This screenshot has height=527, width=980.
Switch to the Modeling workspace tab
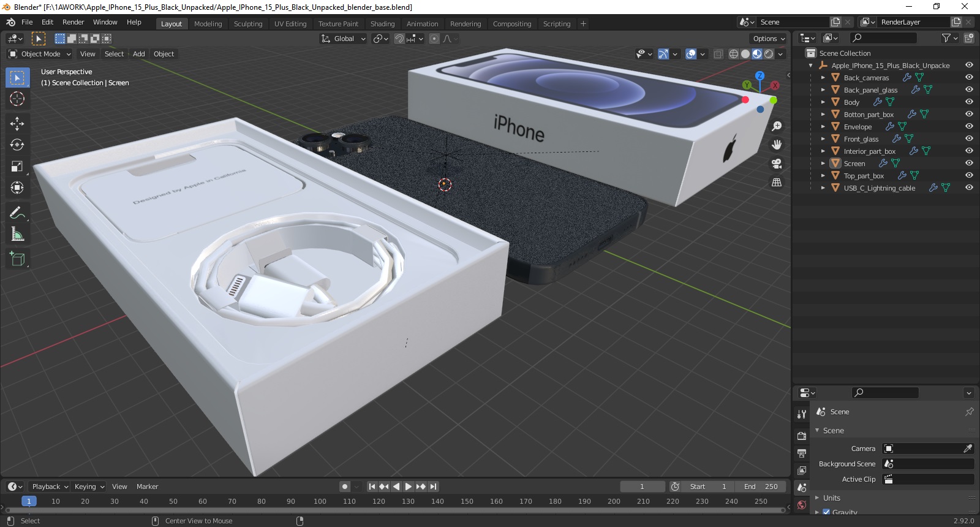(x=208, y=24)
